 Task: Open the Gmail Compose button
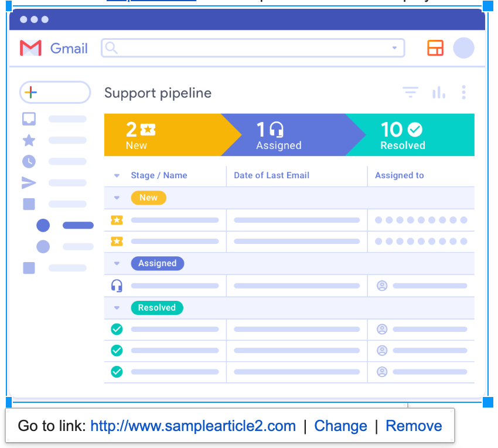coord(54,92)
